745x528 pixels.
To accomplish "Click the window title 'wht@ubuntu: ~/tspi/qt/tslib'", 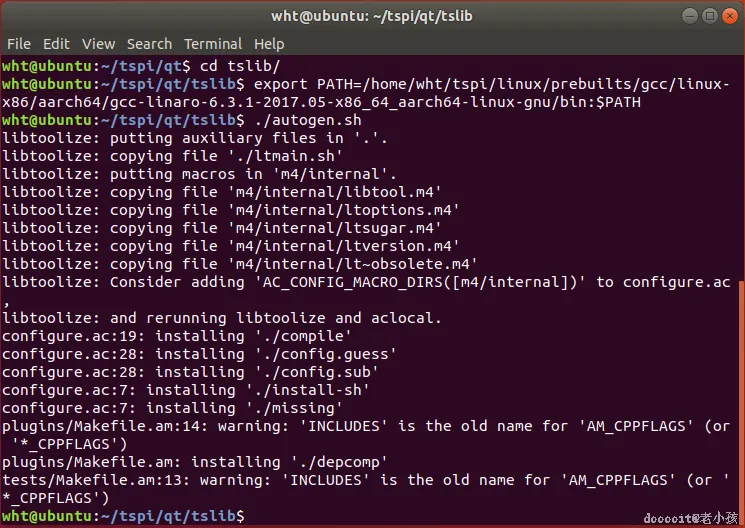I will 372,15.
